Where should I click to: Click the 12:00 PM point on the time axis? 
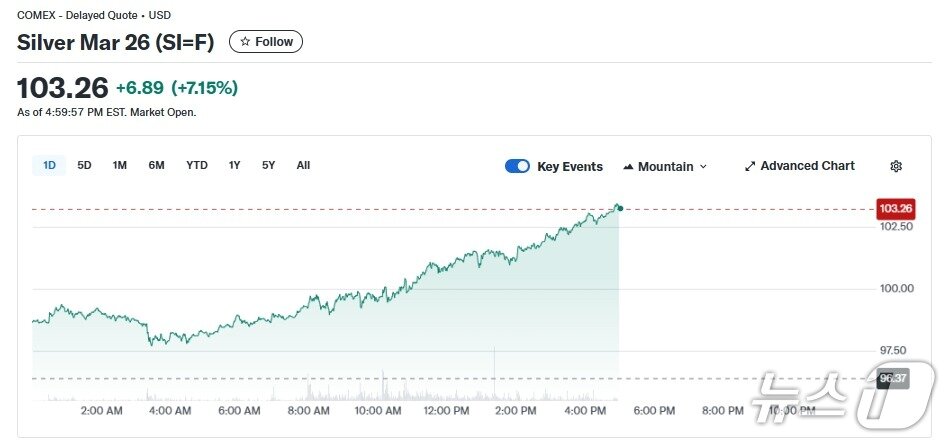tap(447, 410)
